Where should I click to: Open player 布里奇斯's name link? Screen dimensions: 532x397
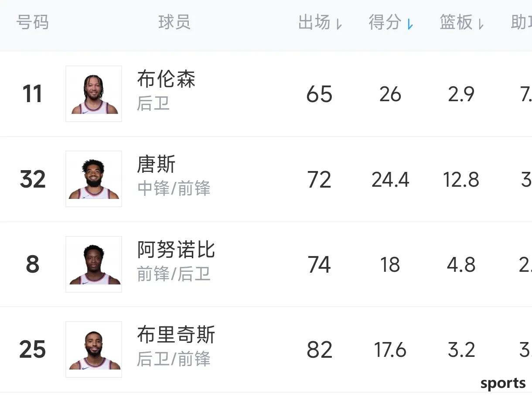pyautogui.click(x=176, y=335)
